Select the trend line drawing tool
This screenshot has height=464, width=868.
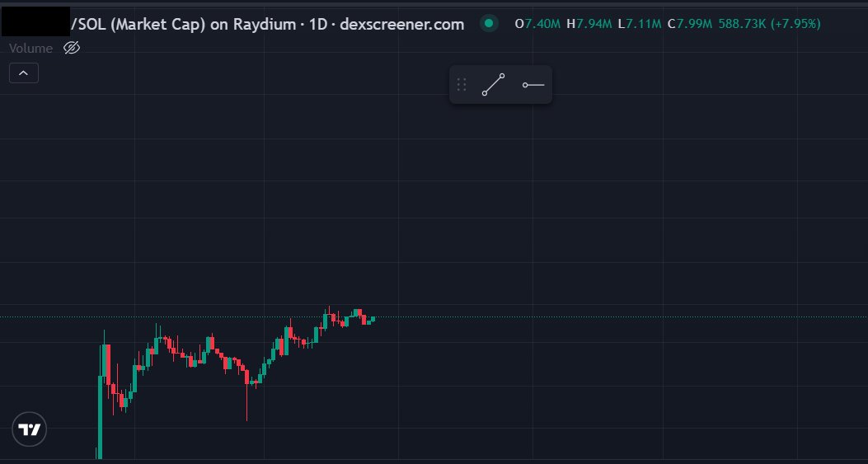tap(493, 85)
